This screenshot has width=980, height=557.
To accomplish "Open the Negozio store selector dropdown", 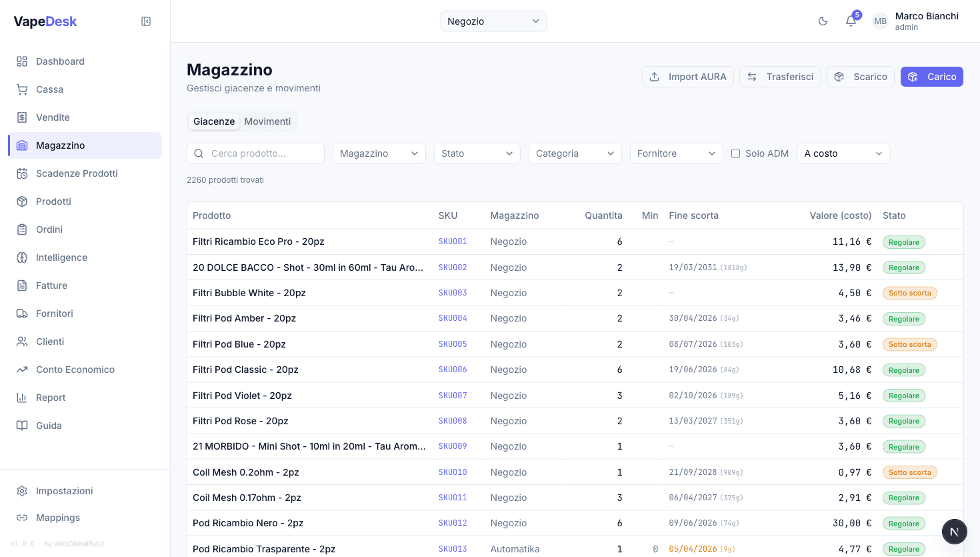I will tap(493, 21).
